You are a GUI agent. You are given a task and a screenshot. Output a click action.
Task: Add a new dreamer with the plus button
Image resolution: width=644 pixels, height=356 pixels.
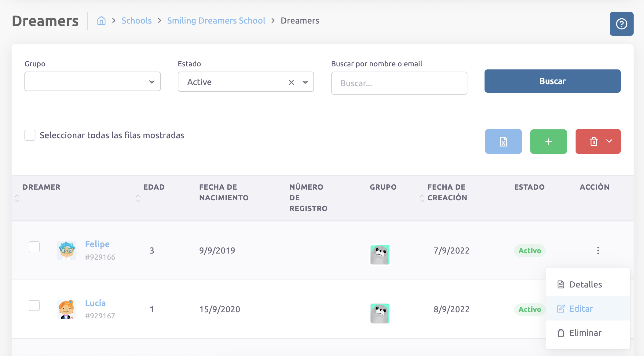tap(548, 141)
